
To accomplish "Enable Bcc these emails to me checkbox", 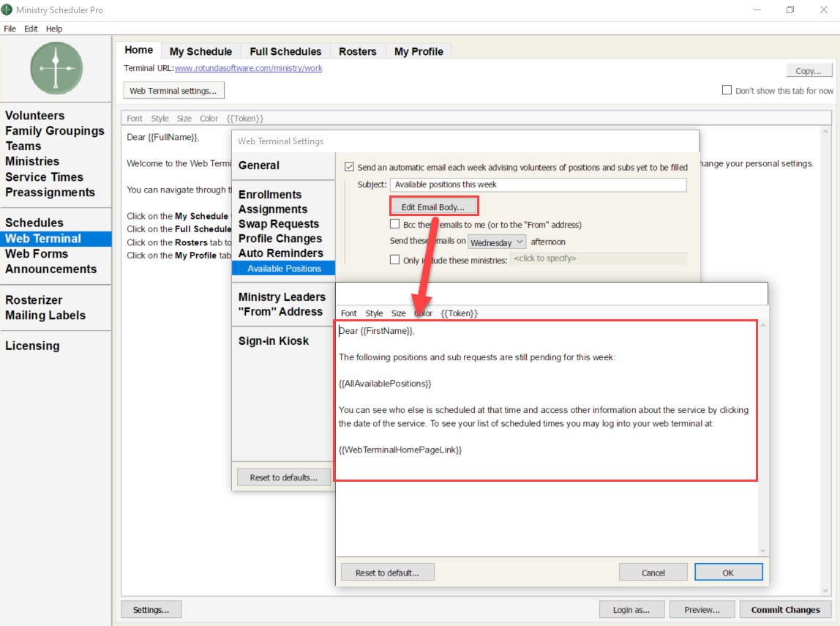I will pos(395,224).
